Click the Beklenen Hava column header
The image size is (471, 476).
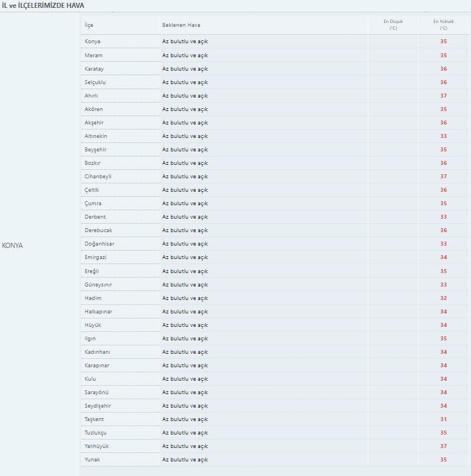pyautogui.click(x=181, y=25)
